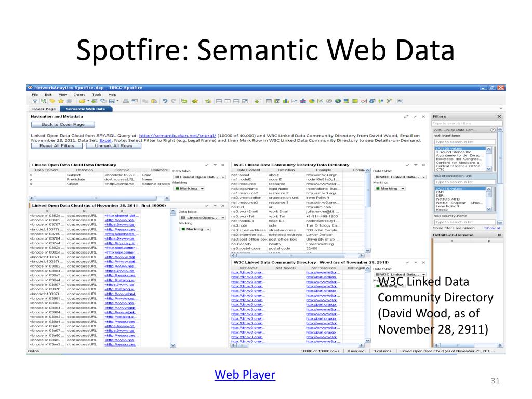Close the Details-on-Demand panel

(x=499, y=235)
